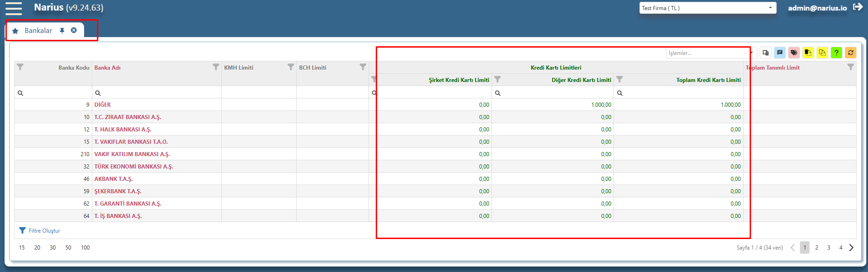This screenshot has height=272, width=868.
Task: Open the Toplam Kredi Kartı Limiti filter funnel
Action: [x=620, y=79]
